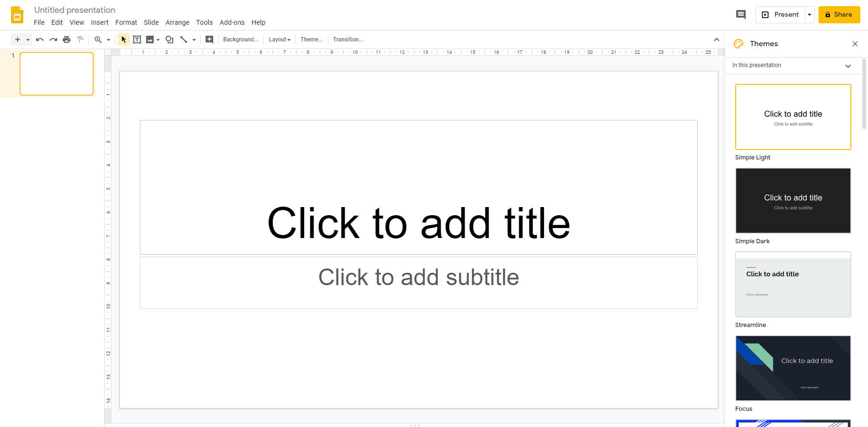Screen dimensions: 868x427
Task: Select slide 1 thumbnail in filmstrip
Action: pos(57,74)
